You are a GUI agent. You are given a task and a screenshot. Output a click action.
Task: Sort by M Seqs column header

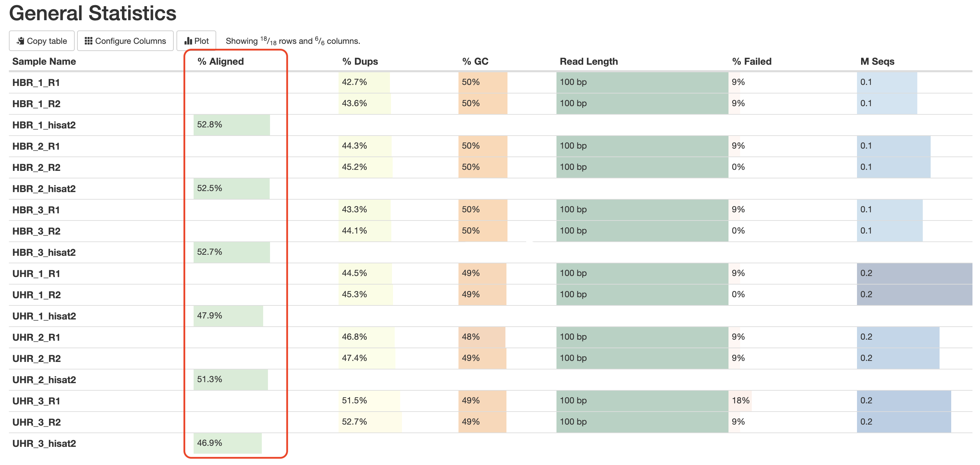(877, 61)
